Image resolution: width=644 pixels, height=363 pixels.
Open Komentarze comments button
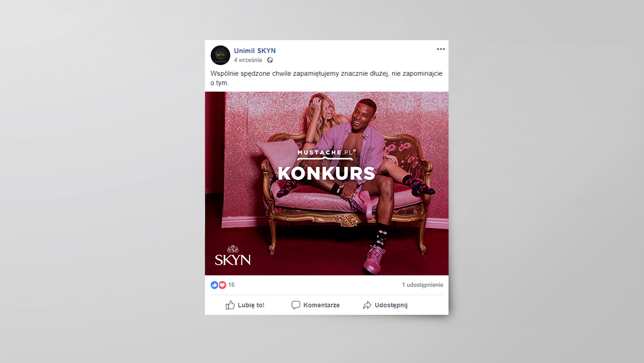315,305
